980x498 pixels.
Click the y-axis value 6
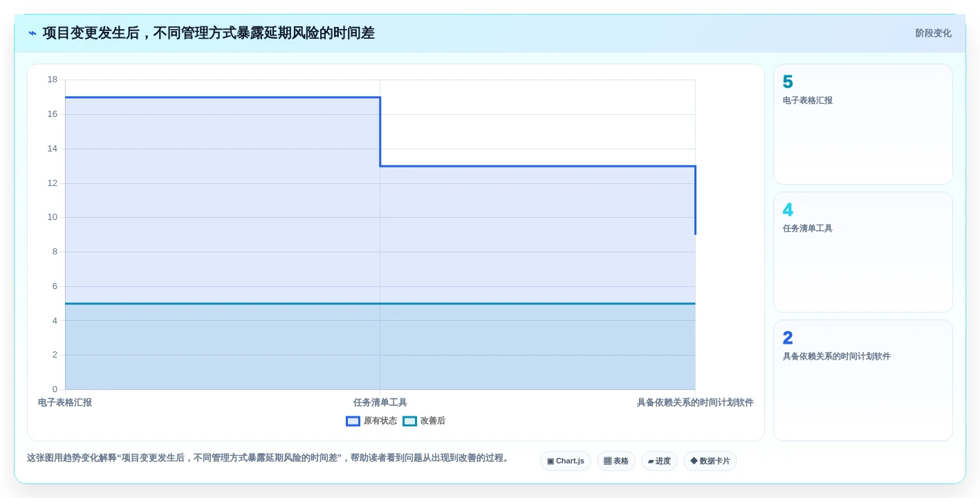55,286
